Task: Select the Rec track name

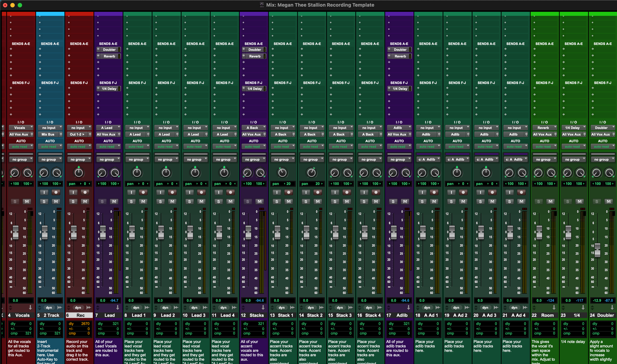Action: [x=81, y=315]
